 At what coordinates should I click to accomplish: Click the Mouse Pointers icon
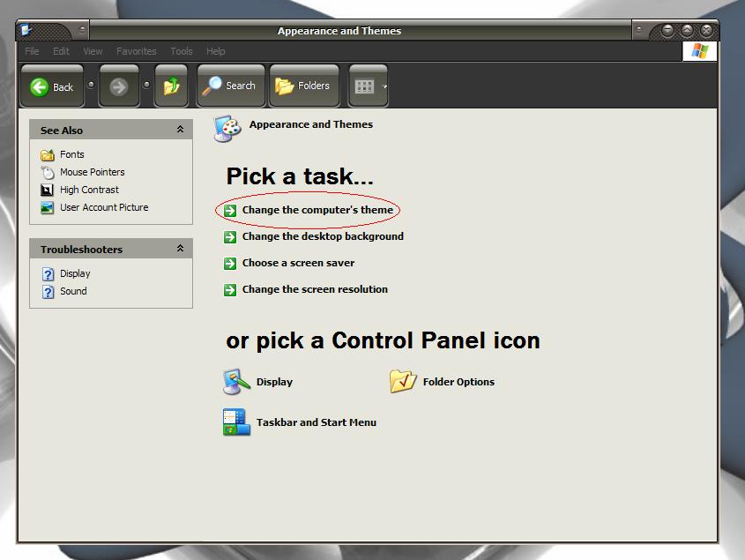point(47,172)
